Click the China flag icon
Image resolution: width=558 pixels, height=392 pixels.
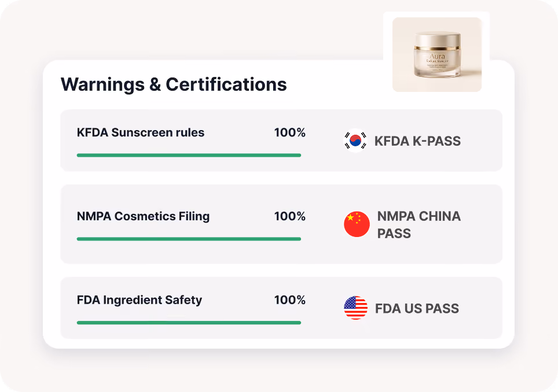[357, 224]
